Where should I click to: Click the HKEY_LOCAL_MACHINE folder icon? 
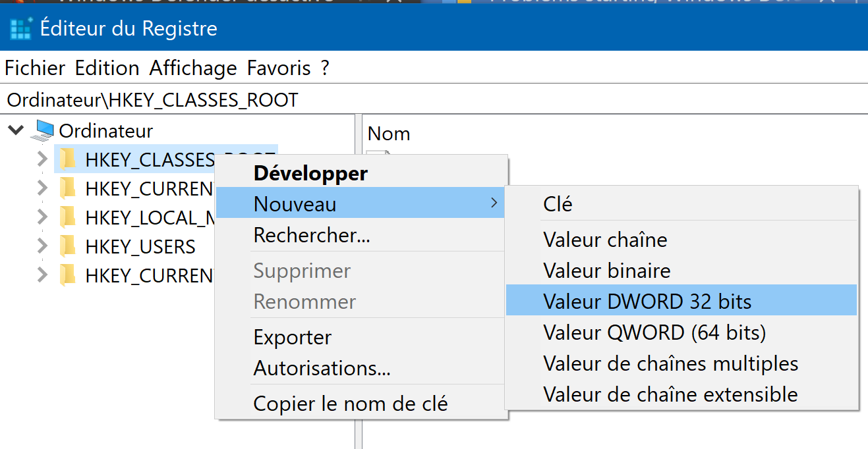(x=67, y=217)
